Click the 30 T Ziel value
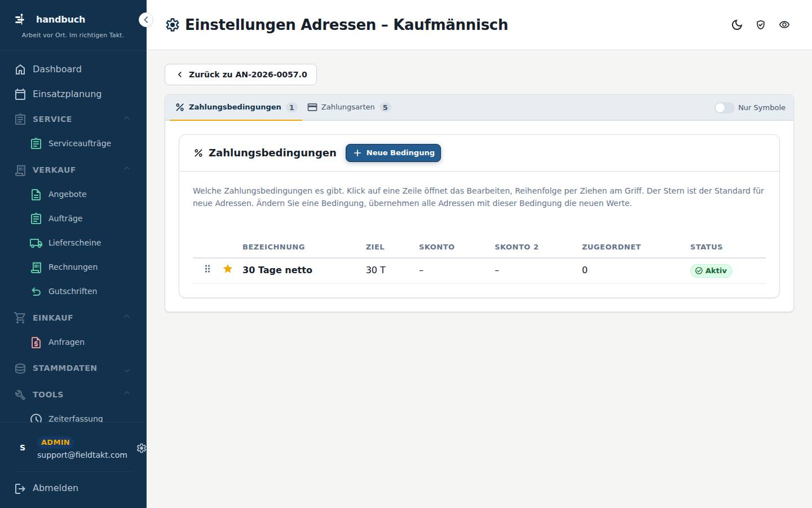 click(376, 270)
